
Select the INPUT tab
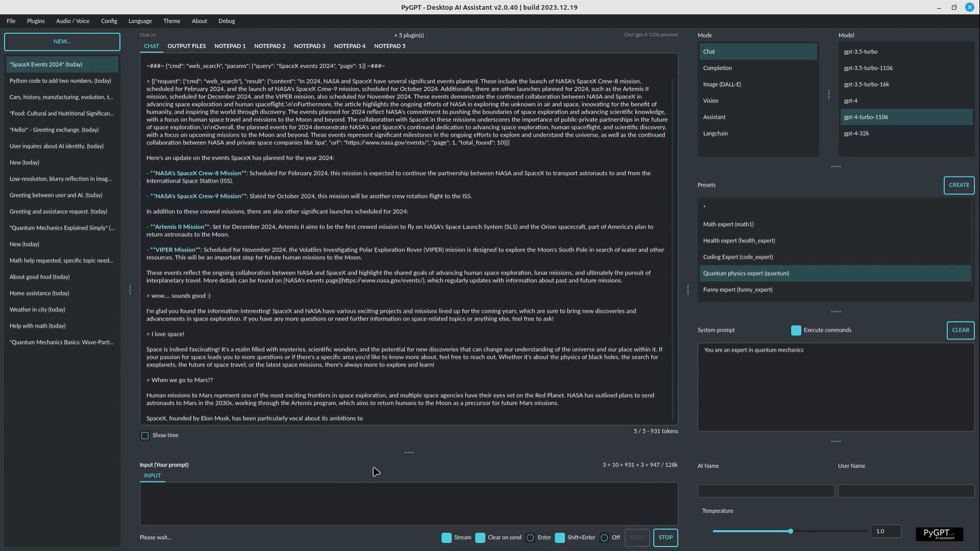click(x=152, y=476)
